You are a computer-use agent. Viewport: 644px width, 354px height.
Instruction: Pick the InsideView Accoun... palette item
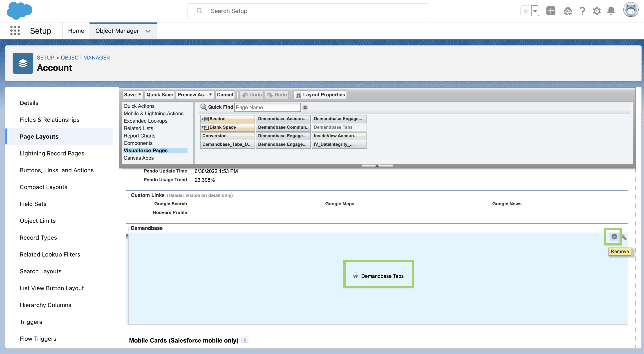pyautogui.click(x=339, y=136)
